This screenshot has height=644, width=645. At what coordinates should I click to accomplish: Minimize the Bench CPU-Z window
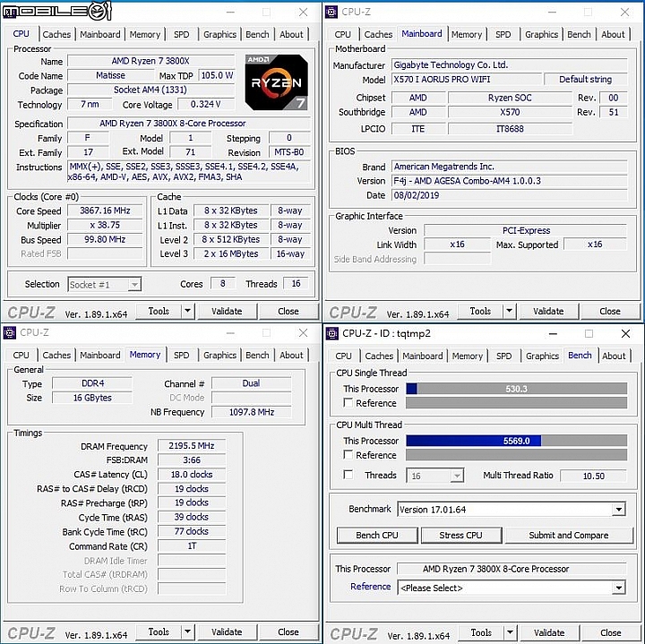553,334
